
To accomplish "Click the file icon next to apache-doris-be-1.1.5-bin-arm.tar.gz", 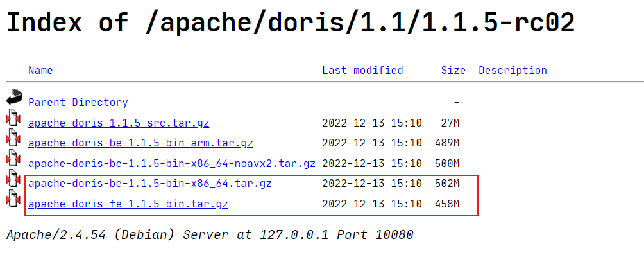I will point(13,139).
